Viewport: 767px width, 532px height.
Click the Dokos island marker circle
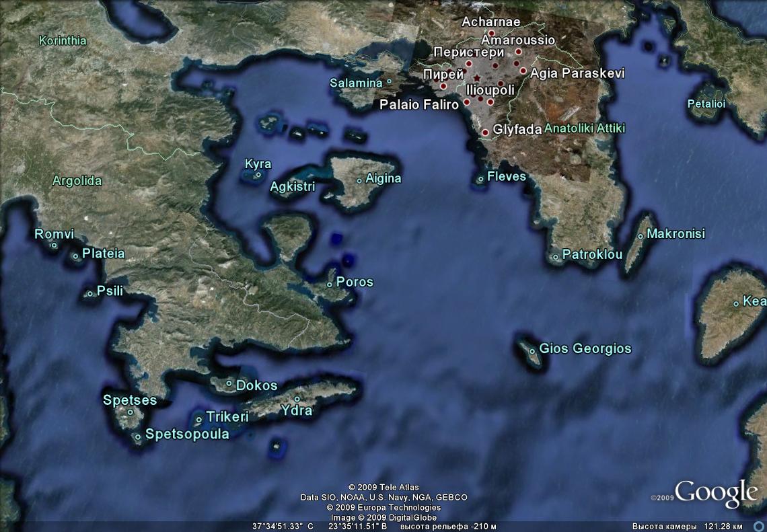[x=229, y=384]
